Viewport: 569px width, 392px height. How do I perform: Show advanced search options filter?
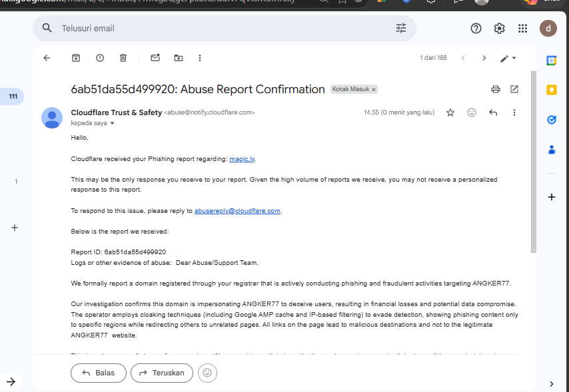point(401,28)
